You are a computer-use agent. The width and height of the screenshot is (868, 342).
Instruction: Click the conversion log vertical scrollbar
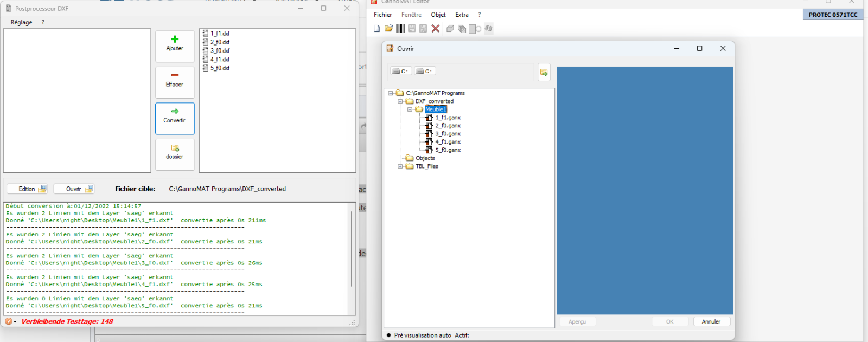pyautogui.click(x=352, y=249)
